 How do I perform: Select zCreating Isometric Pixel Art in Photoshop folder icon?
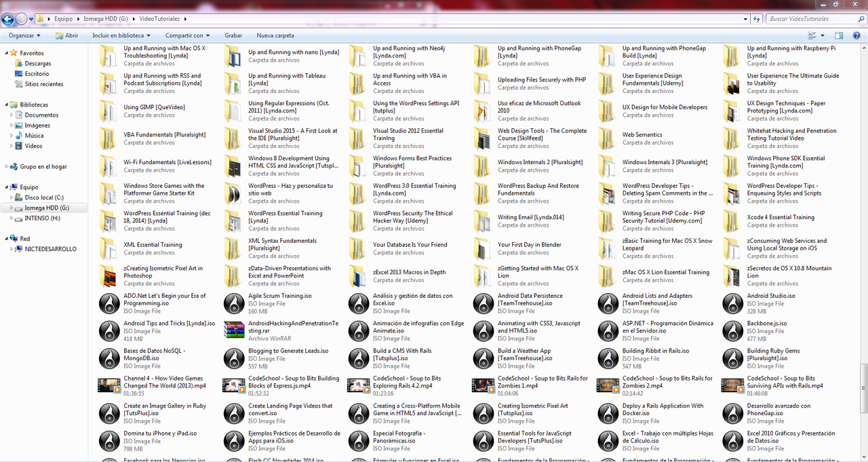[108, 275]
